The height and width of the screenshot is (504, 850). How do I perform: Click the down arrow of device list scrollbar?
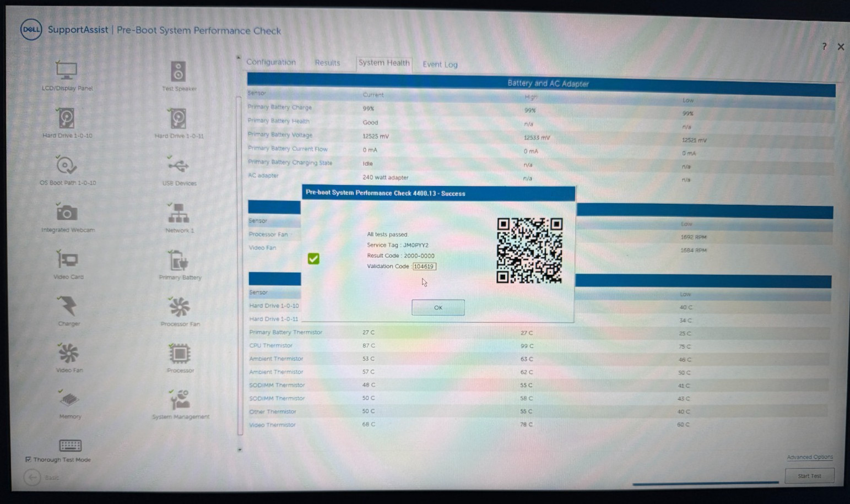tap(239, 450)
